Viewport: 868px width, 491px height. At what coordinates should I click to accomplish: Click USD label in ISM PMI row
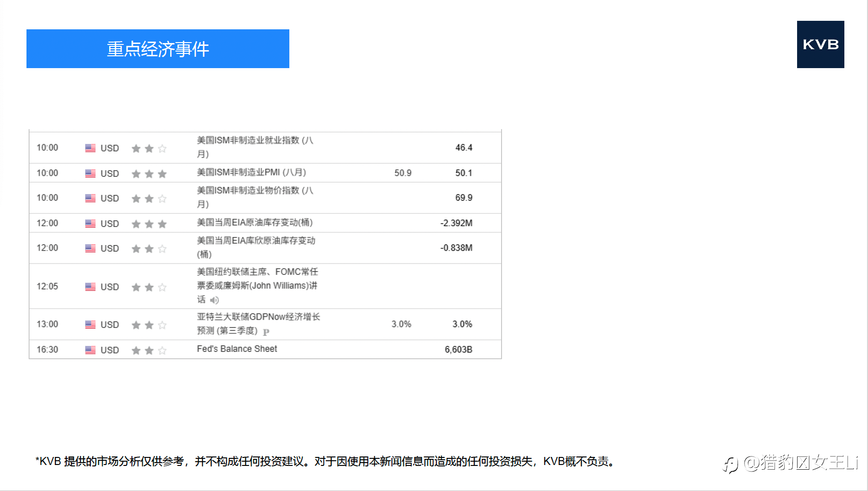110,174
